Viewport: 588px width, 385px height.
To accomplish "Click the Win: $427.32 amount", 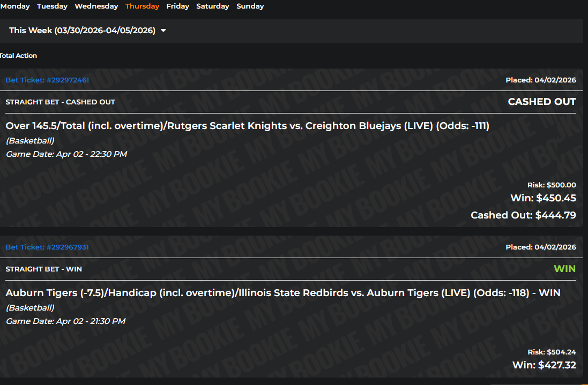I will point(544,365).
